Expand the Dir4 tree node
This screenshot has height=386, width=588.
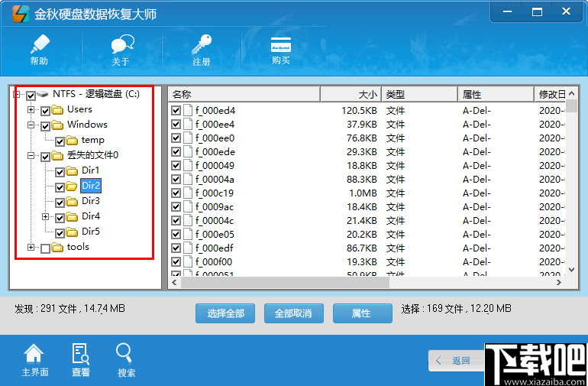(45, 216)
